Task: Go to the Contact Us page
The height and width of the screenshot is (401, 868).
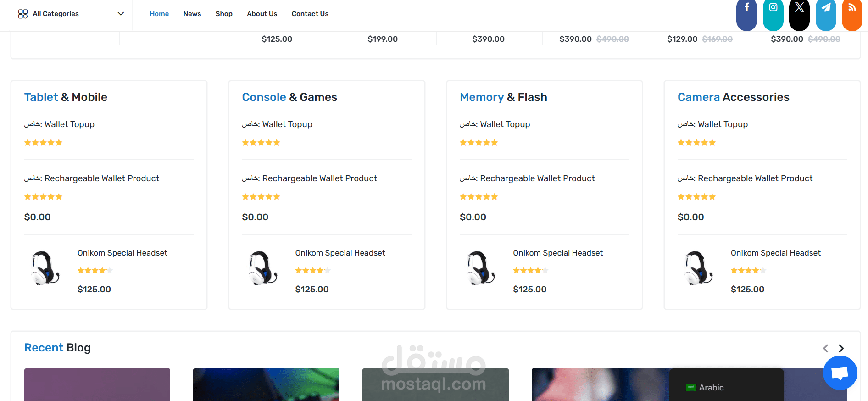Action: (x=310, y=14)
